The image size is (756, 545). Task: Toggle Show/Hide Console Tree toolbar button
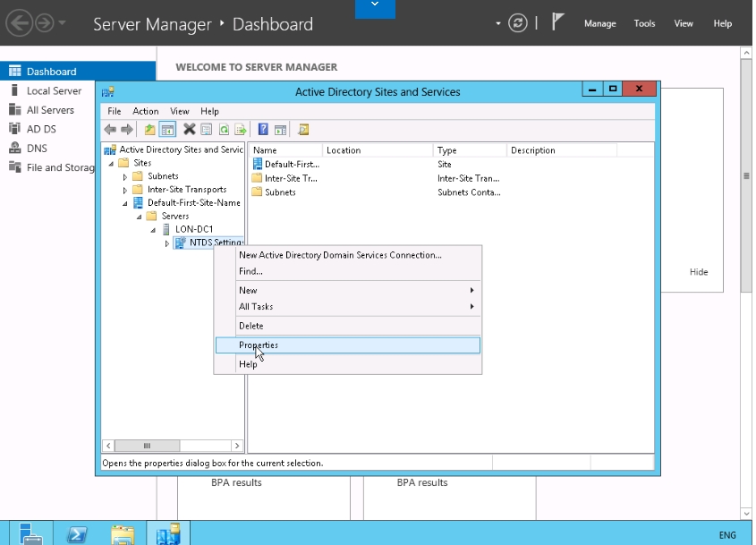tap(166, 130)
